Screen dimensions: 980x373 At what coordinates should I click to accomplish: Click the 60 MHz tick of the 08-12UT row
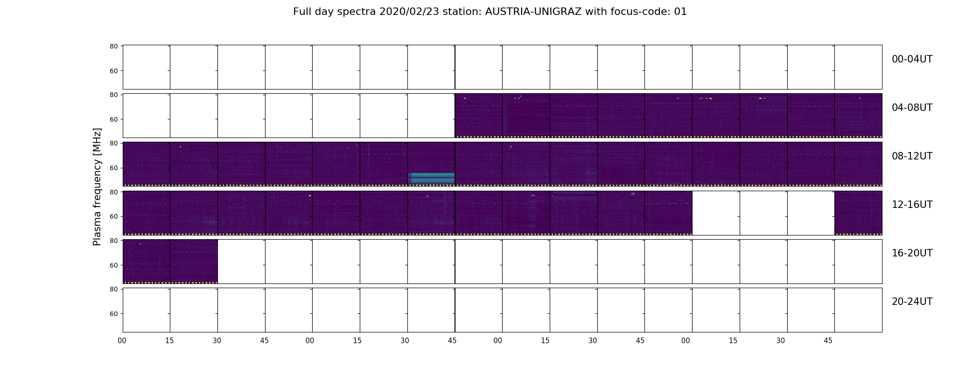coord(113,168)
